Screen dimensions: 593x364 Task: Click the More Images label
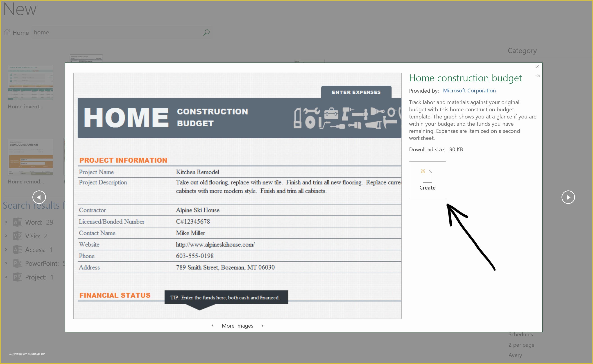(x=238, y=326)
